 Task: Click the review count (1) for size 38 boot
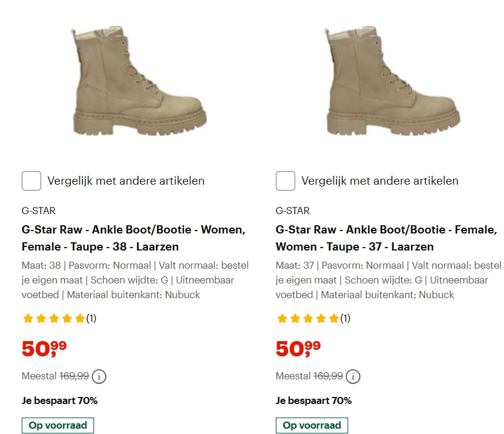[91, 319]
